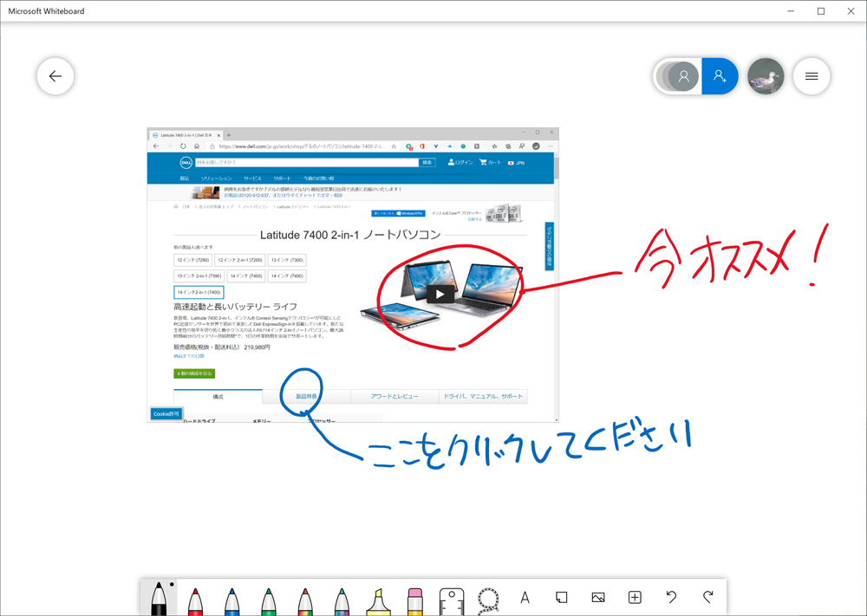This screenshot has width=867, height=616.
Task: Select the green pen
Action: pyautogui.click(x=268, y=601)
